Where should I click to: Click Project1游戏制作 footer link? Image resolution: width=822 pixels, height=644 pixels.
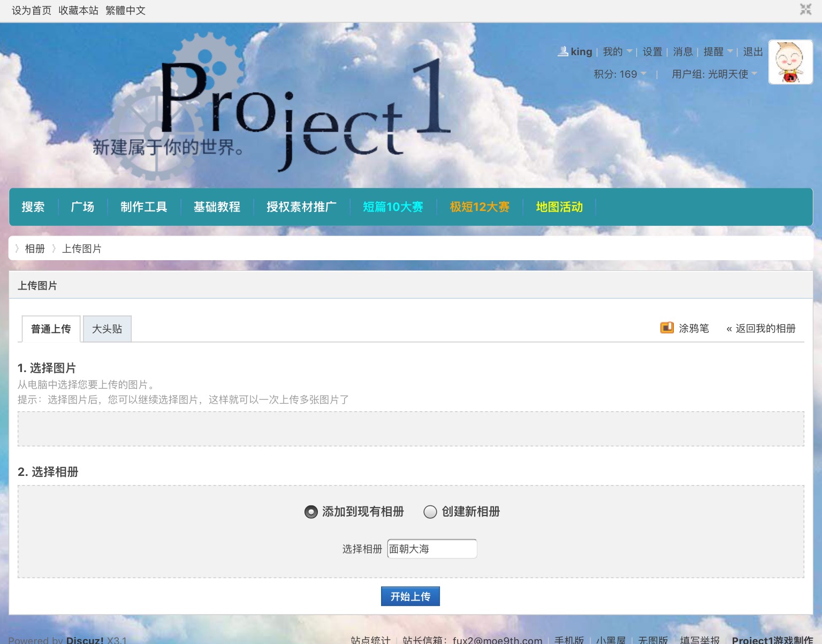click(x=773, y=640)
